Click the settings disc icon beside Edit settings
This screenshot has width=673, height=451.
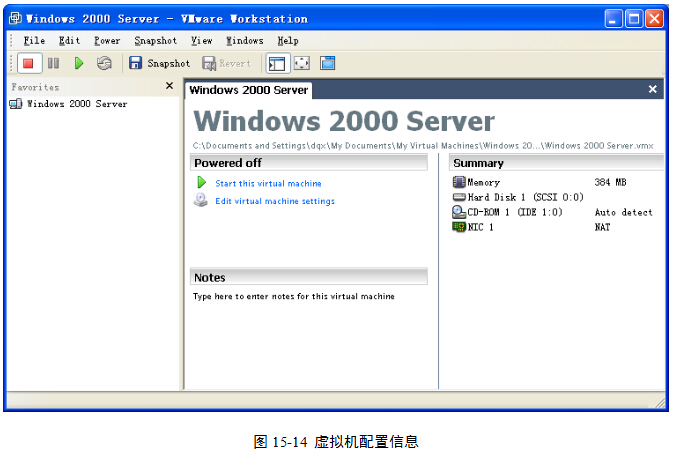coord(200,200)
